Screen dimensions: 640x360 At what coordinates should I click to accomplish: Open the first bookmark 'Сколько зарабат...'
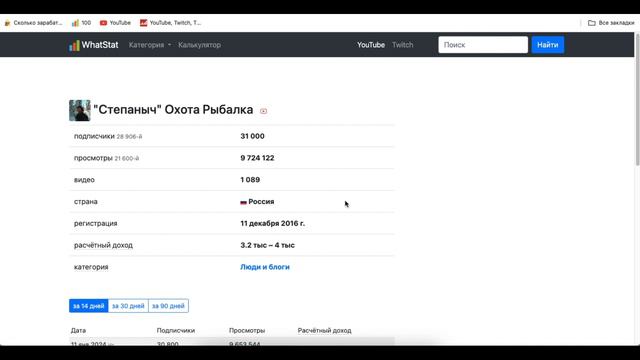click(33, 23)
